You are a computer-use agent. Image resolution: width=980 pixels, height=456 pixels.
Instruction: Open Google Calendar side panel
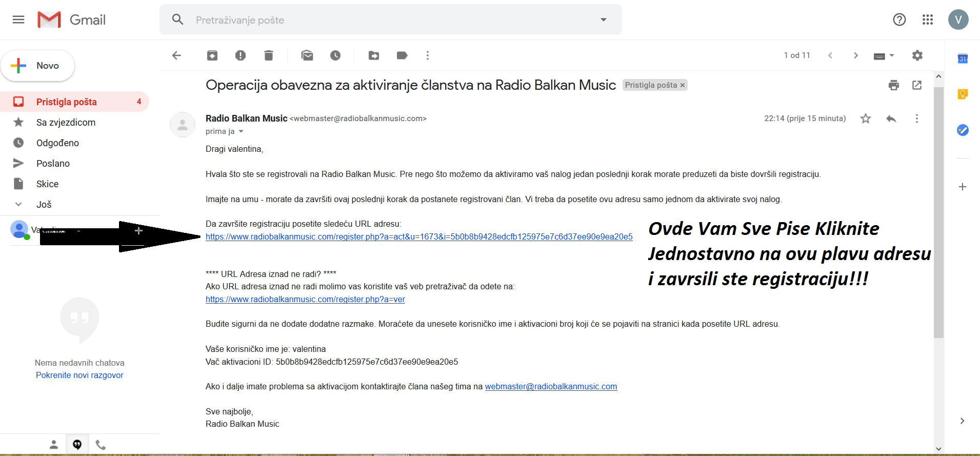click(x=963, y=58)
